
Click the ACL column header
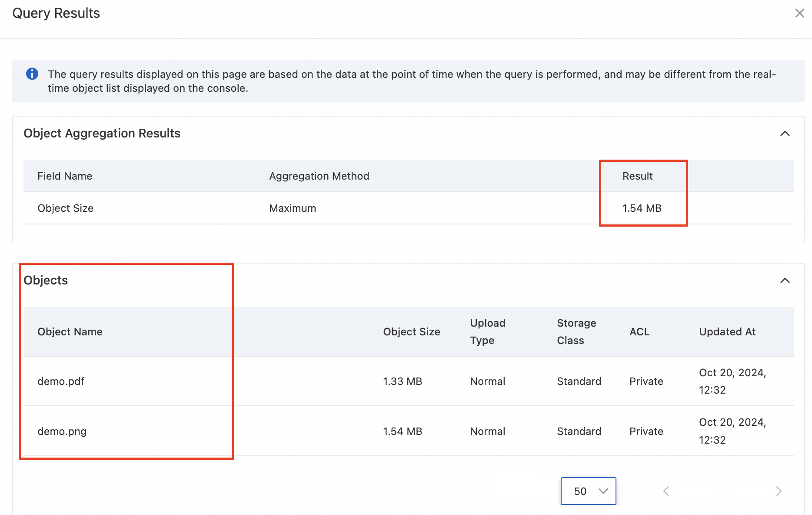tap(639, 332)
